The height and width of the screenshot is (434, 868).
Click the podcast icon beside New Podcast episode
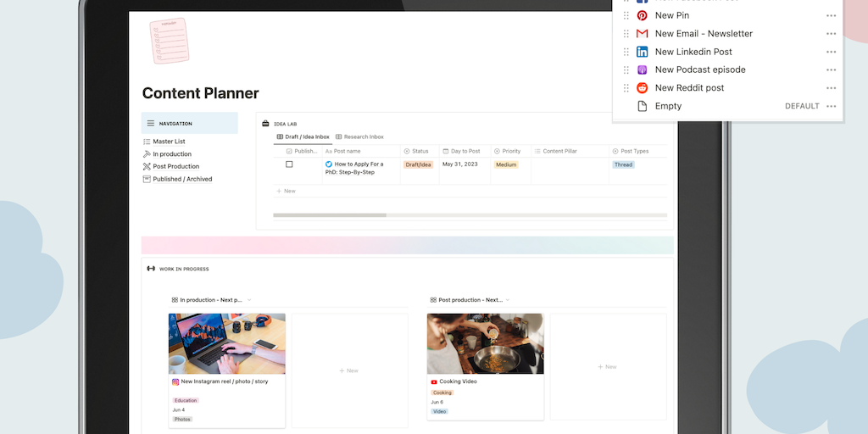(x=643, y=70)
